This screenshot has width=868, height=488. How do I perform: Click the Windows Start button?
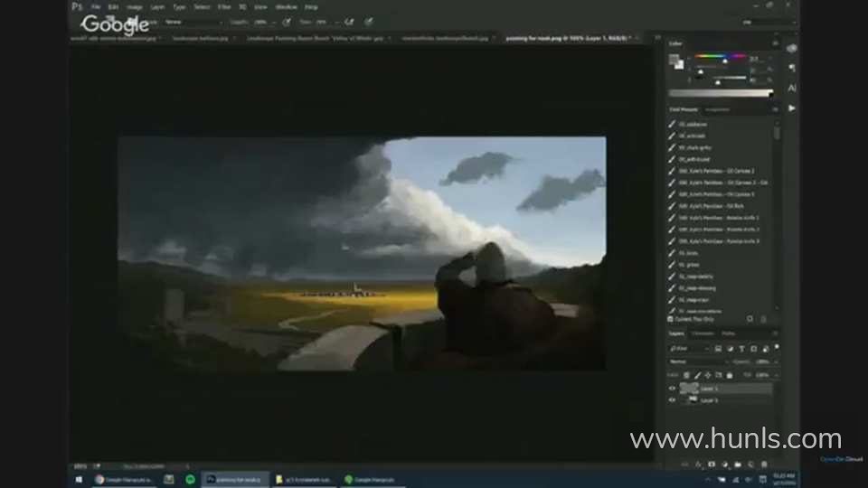click(x=79, y=480)
